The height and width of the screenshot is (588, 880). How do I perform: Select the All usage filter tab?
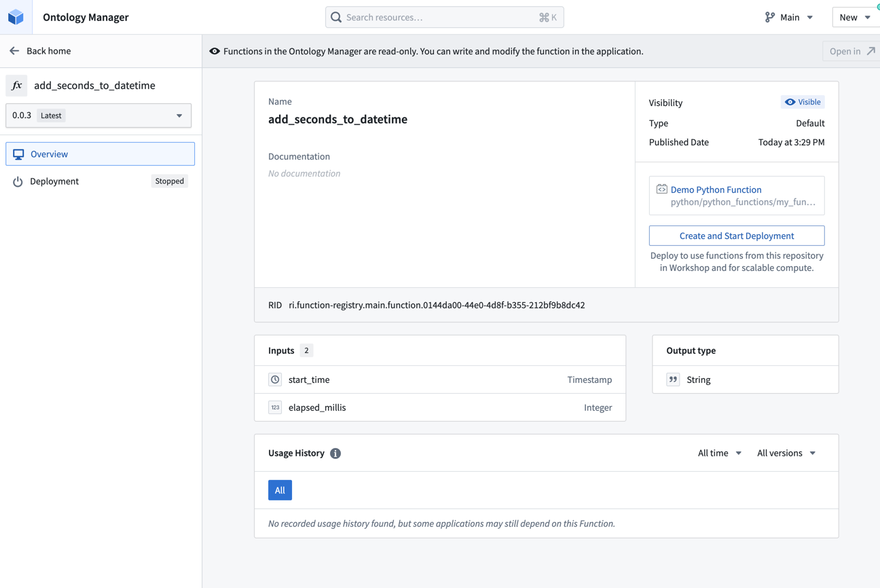click(x=280, y=490)
